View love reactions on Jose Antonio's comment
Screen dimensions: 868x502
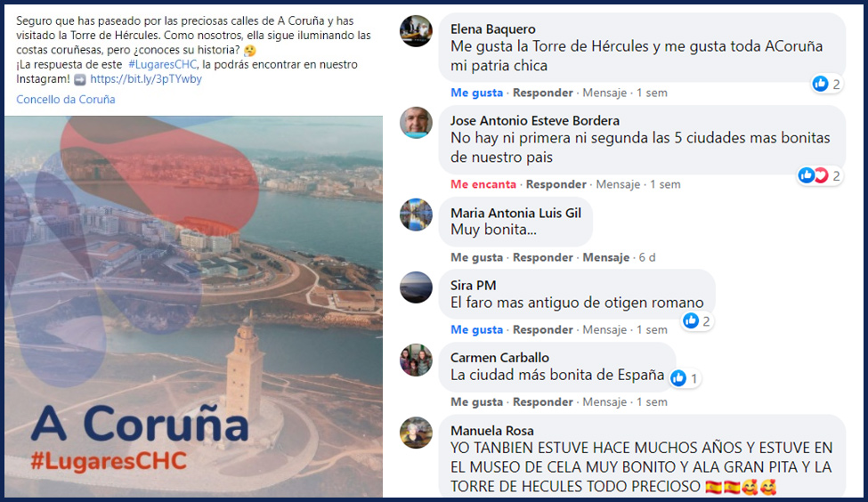point(820,176)
